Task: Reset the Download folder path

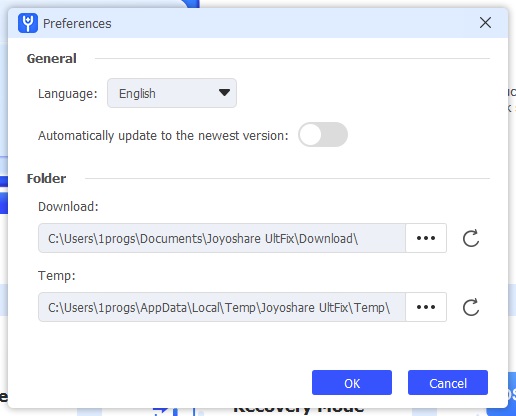Action: (471, 238)
